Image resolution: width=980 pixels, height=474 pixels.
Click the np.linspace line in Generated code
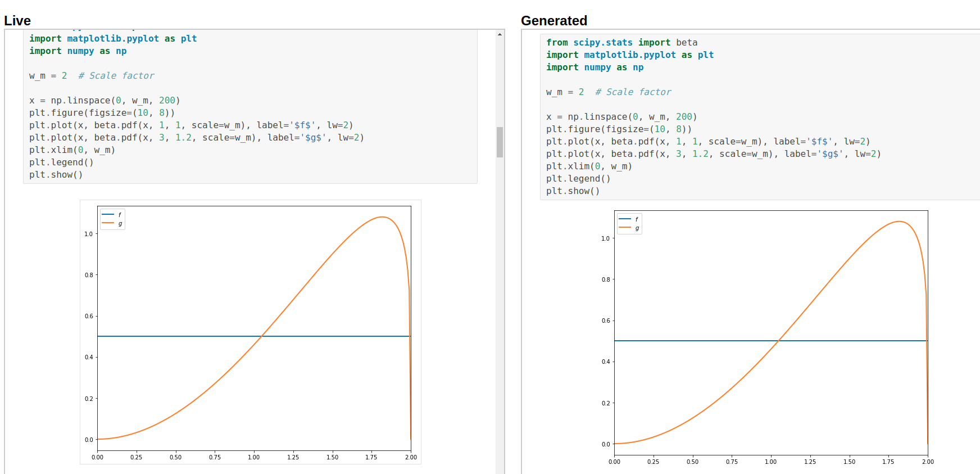[621, 117]
